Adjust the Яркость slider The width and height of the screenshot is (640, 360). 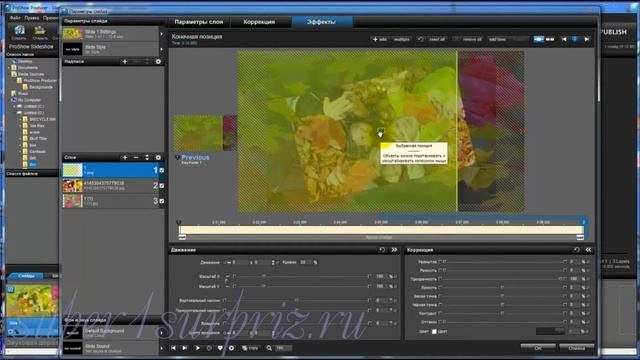pos(502,287)
